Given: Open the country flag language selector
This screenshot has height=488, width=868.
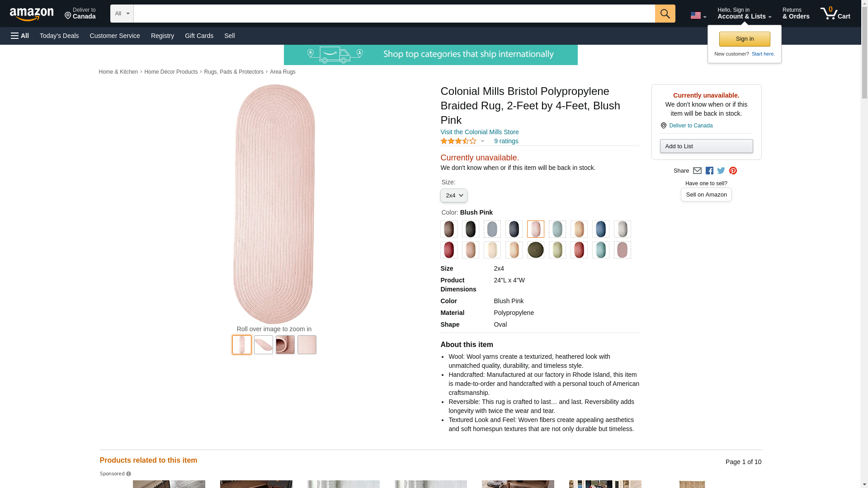Looking at the screenshot, I should coord(698,15).
